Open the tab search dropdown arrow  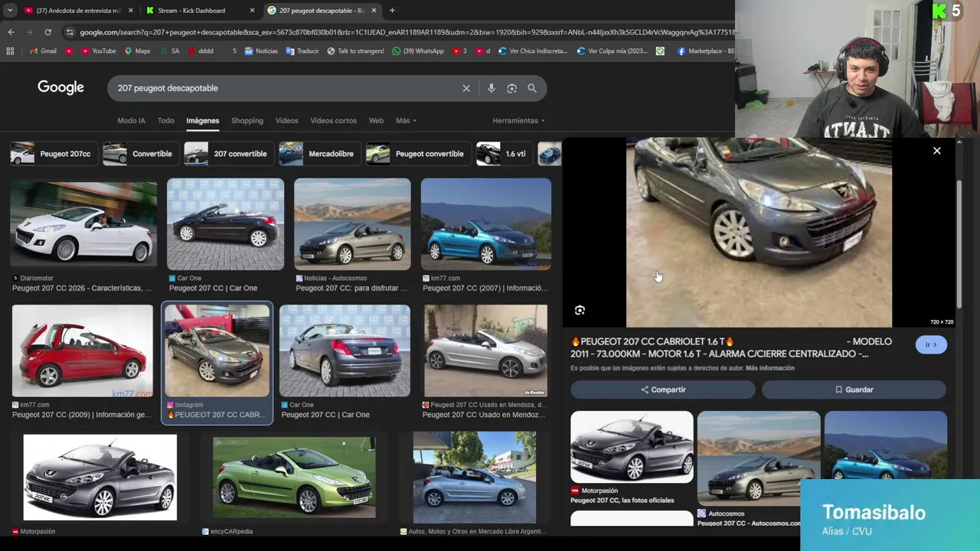10,11
